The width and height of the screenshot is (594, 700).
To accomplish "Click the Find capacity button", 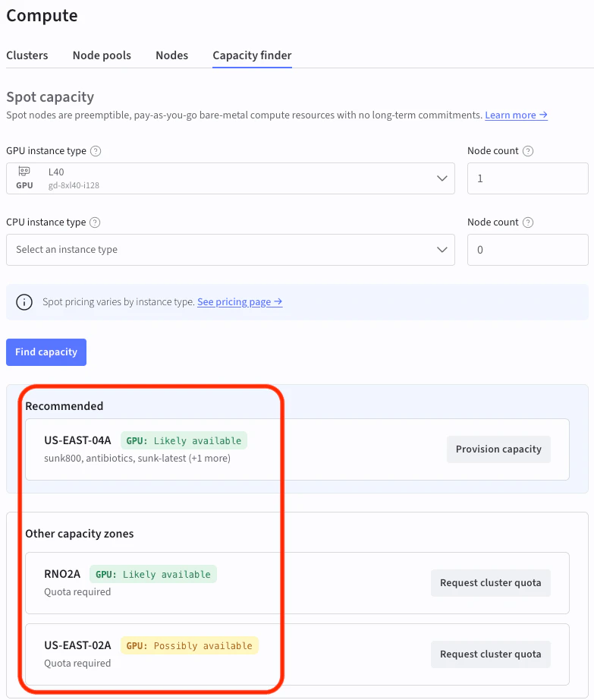I will pos(46,352).
